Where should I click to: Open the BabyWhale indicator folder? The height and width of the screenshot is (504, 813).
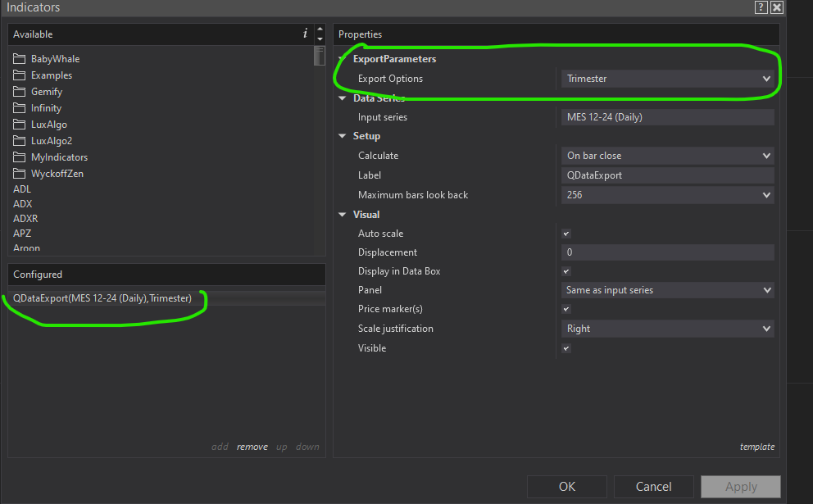(55, 59)
